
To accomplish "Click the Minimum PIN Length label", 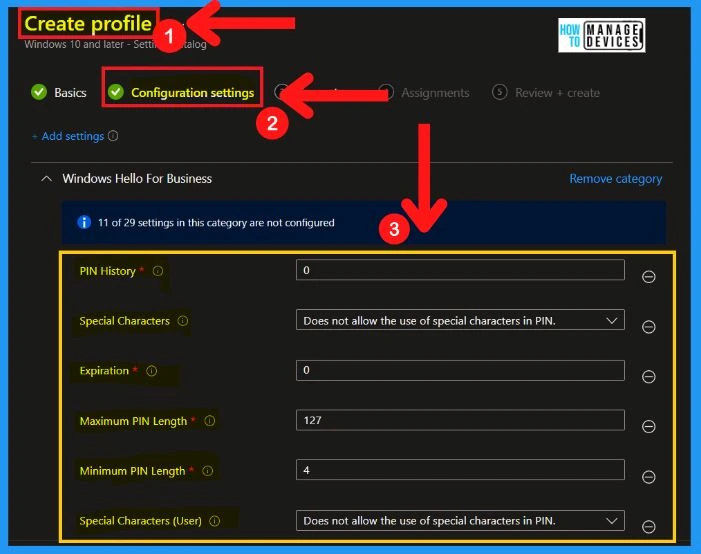I will [132, 471].
